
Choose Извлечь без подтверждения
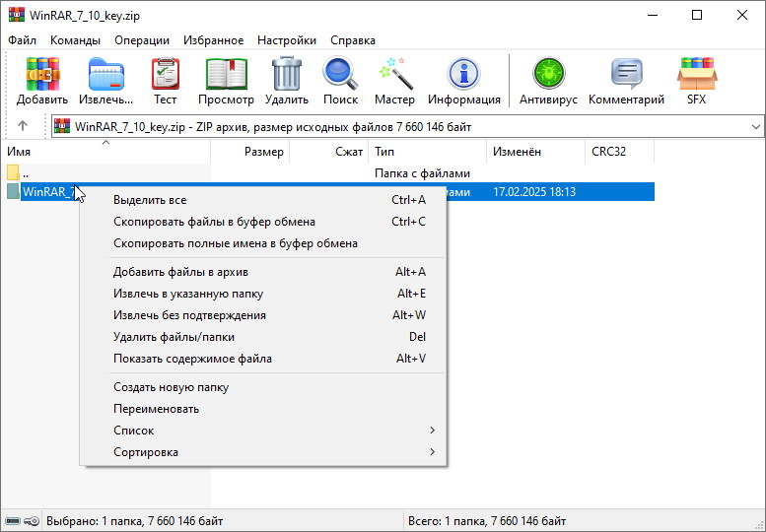click(x=264, y=315)
